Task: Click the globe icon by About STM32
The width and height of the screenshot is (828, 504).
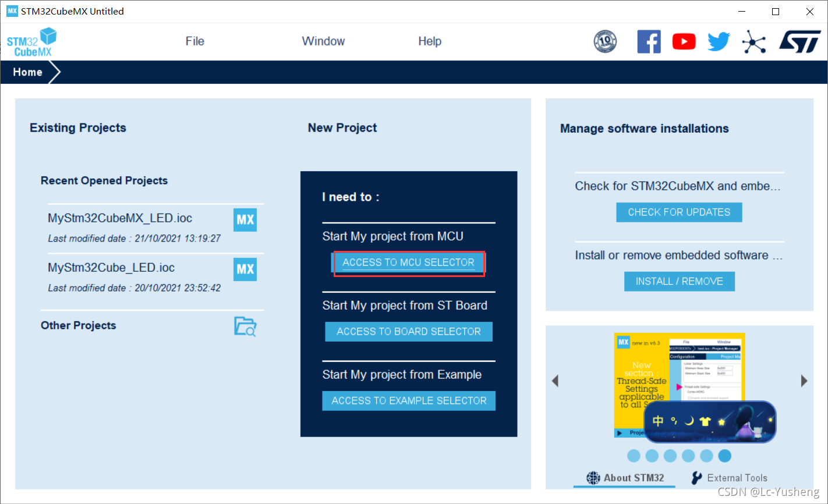Action: 593,478
